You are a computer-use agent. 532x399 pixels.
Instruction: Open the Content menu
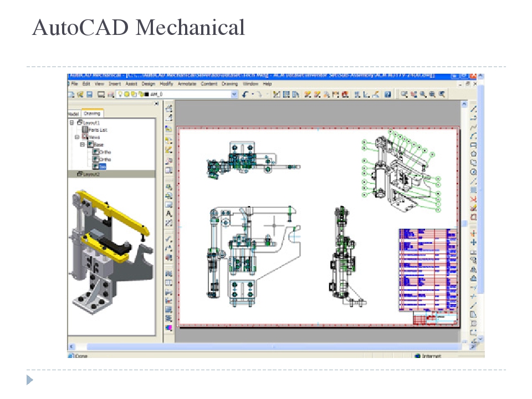pyautogui.click(x=209, y=84)
